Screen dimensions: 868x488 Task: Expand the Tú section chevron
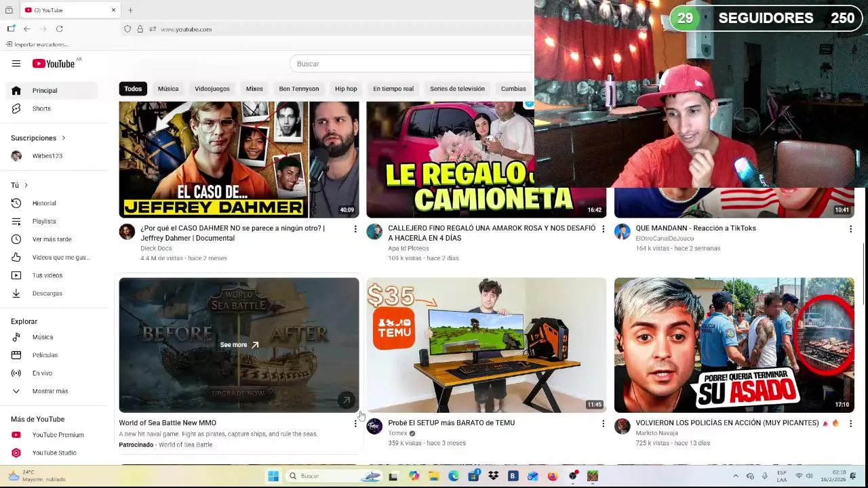coord(26,185)
